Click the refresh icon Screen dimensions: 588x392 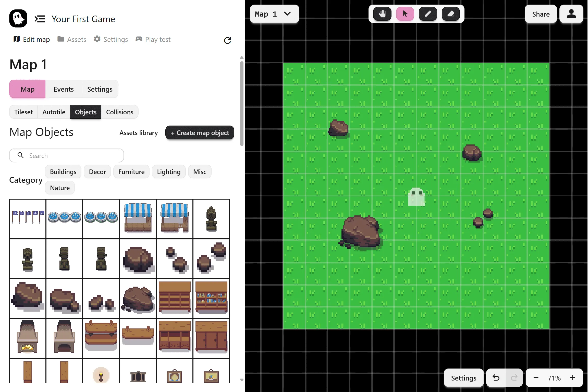(x=227, y=40)
